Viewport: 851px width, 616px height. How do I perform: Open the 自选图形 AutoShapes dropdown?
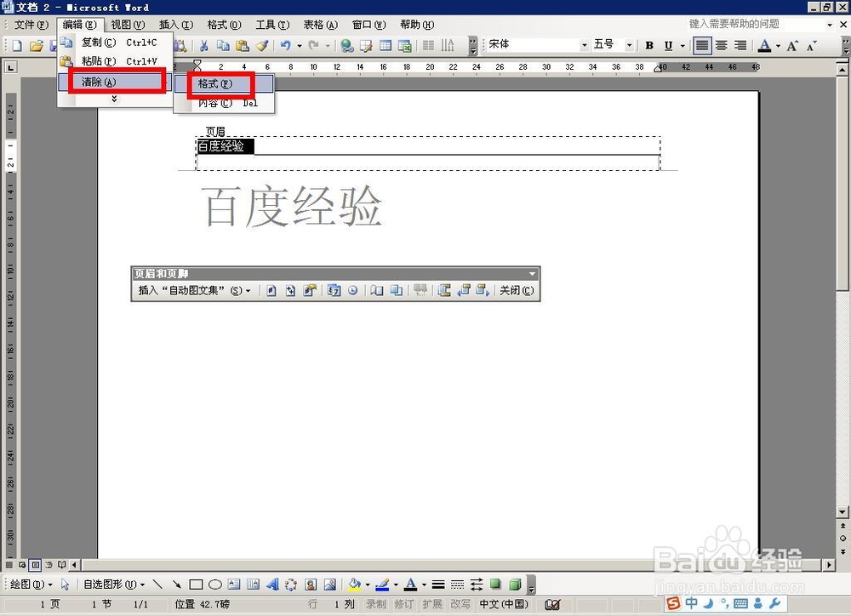(x=115, y=585)
